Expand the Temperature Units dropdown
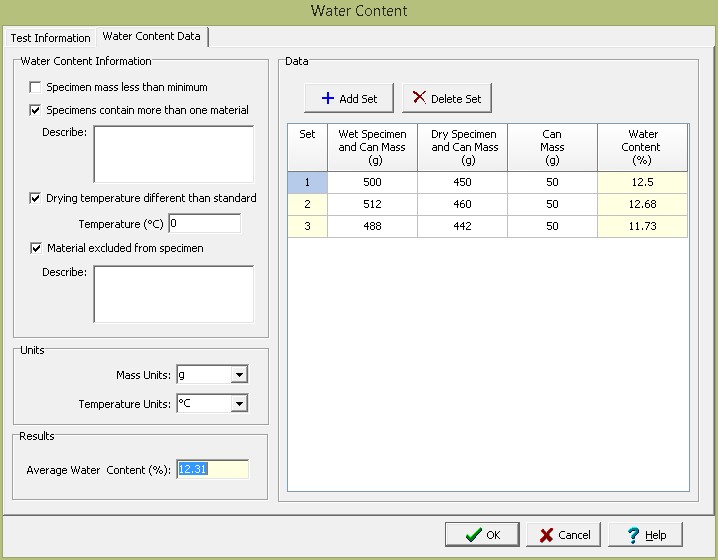This screenshot has height=560, width=718. pyautogui.click(x=238, y=404)
